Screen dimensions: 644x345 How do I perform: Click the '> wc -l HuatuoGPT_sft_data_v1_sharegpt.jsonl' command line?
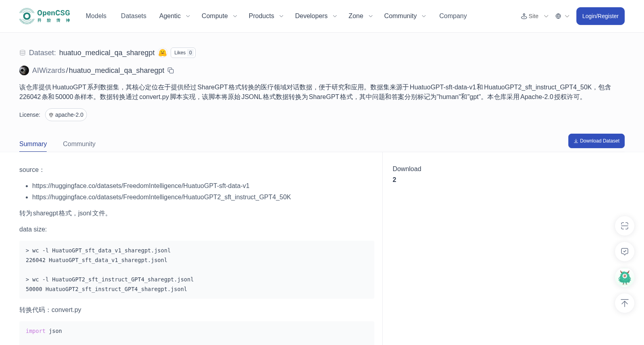coord(98,250)
